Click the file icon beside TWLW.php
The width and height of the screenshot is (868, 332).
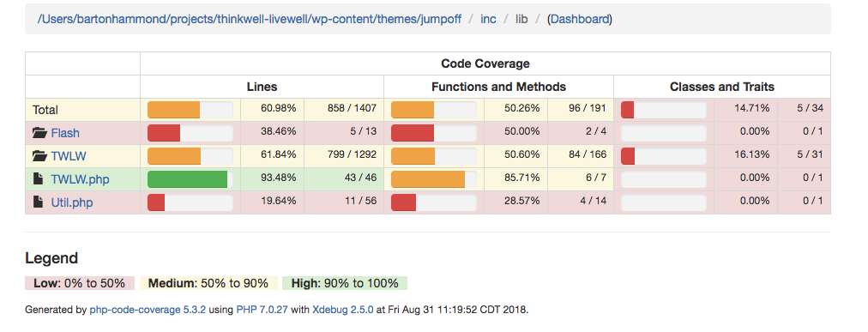click(x=38, y=179)
